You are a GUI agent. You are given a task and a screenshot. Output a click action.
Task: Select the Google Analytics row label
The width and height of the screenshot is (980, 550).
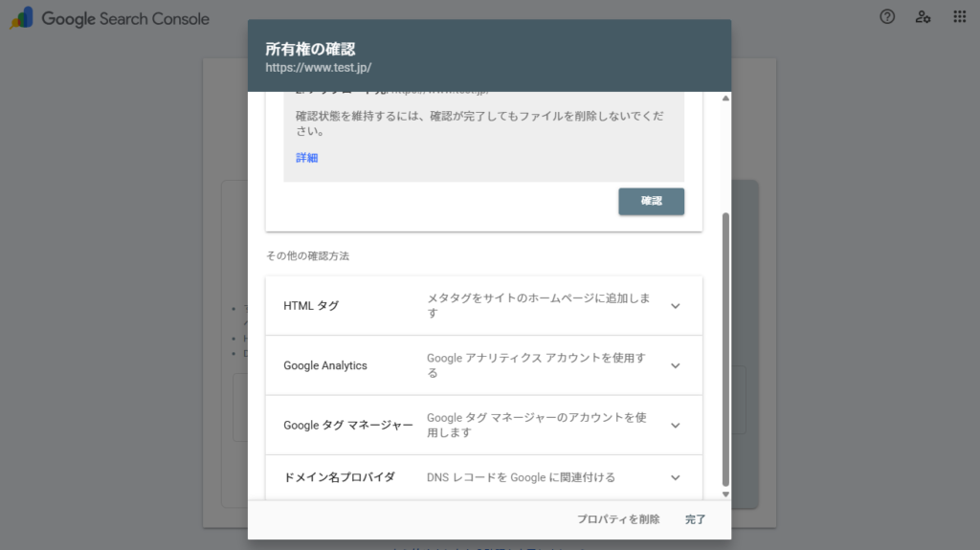(x=325, y=365)
